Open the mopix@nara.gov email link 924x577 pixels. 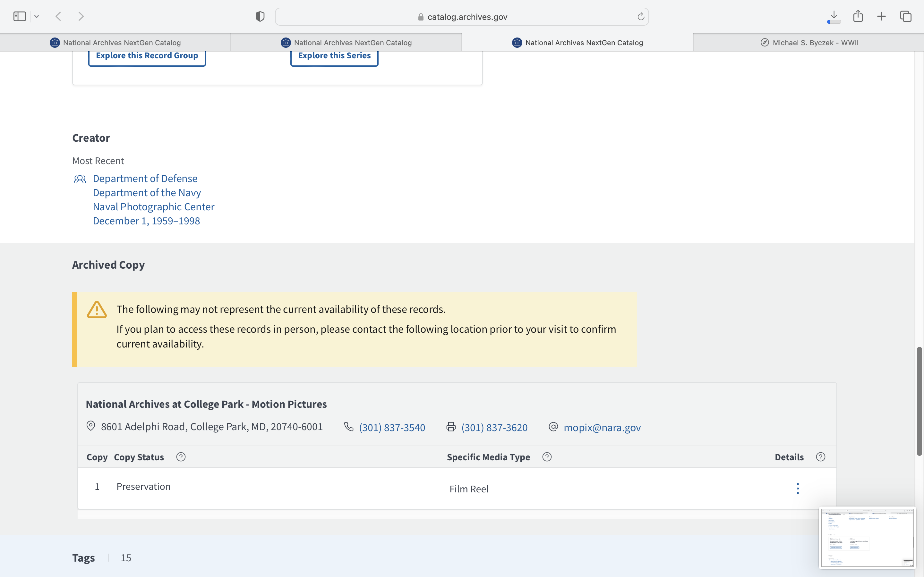click(602, 427)
